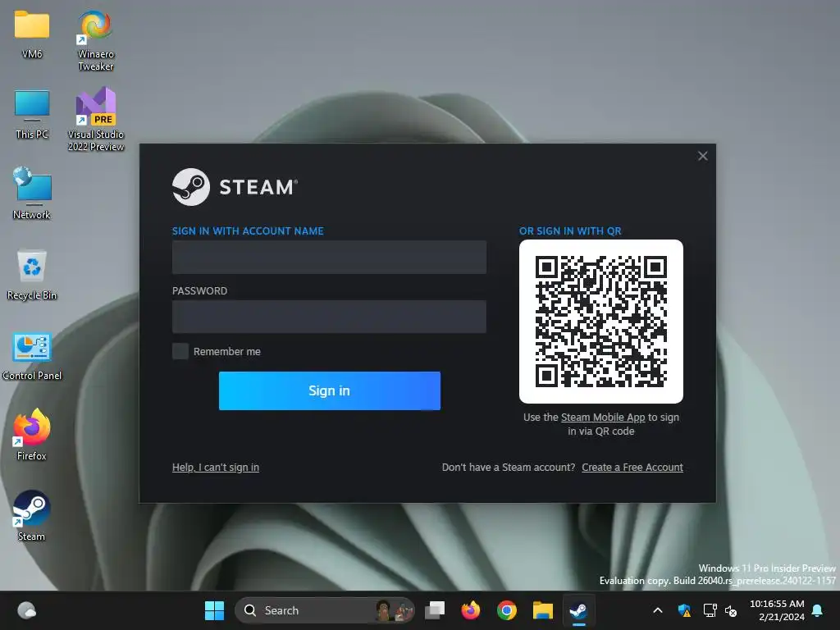840x630 pixels.
Task: Click the account name input field
Action: (329, 257)
